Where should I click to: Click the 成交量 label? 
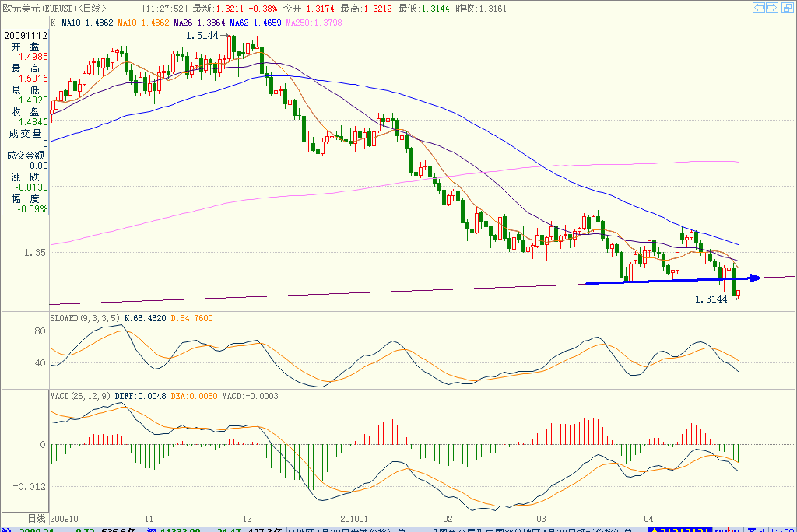coord(25,134)
